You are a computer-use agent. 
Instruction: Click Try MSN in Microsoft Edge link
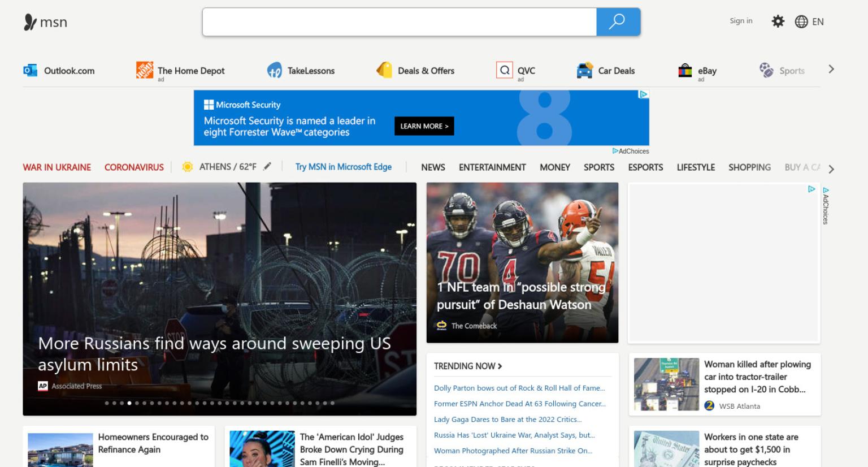point(344,167)
